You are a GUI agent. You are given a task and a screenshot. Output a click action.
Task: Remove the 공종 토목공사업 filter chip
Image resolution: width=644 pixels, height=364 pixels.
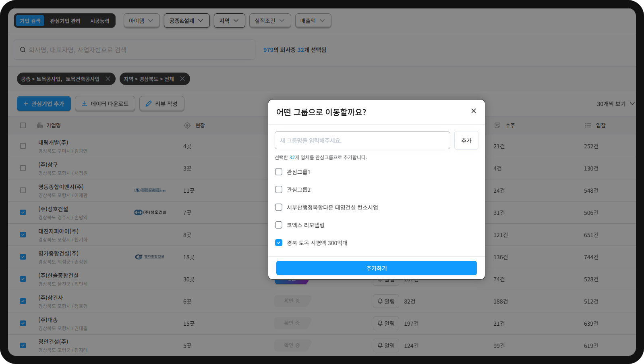coord(108,79)
